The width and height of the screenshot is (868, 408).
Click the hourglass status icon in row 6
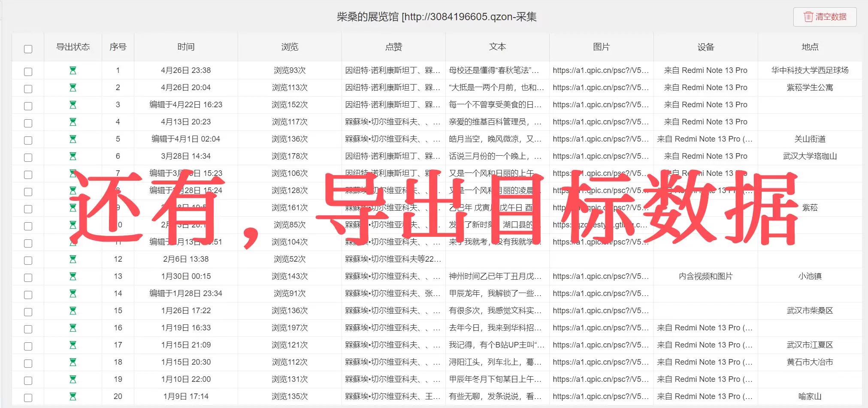73,156
